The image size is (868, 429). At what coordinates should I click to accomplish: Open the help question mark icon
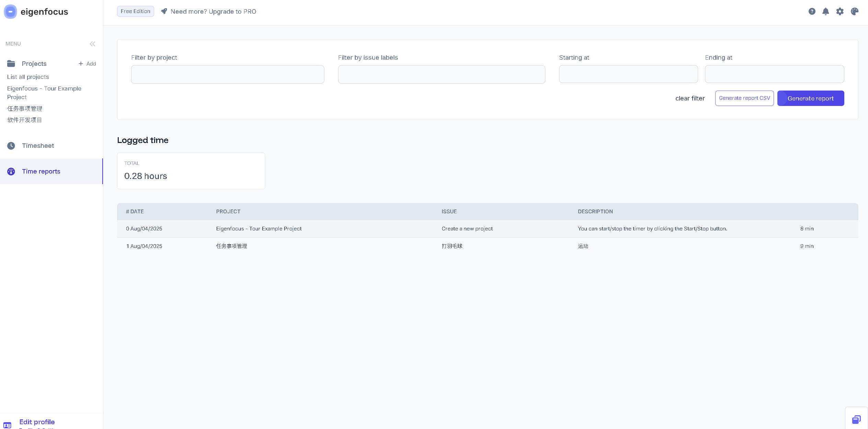(812, 12)
